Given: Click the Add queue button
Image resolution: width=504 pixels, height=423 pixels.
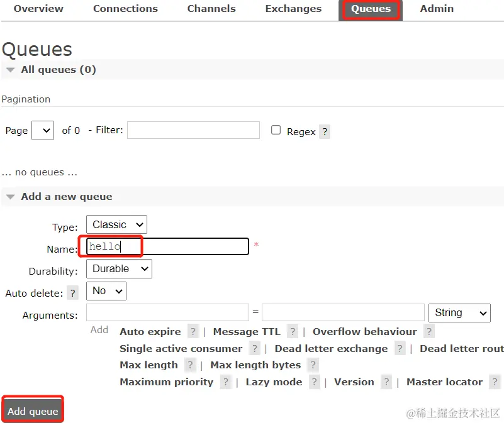Looking at the screenshot, I should 33,411.
